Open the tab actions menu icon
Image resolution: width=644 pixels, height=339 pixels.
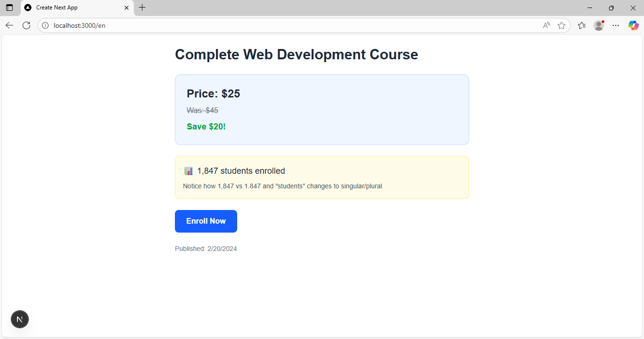pos(9,8)
